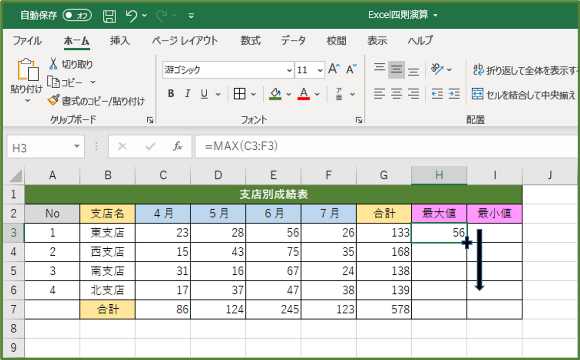
Task: Select row 7 header
Action: [13, 309]
